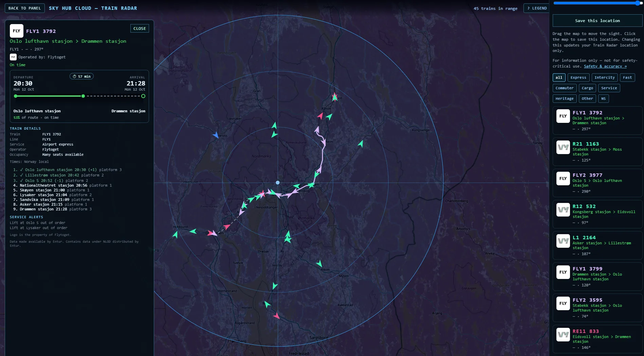This screenshot has height=356, width=644.
Task: Open the Safety & accuracy link
Action: click(x=605, y=66)
